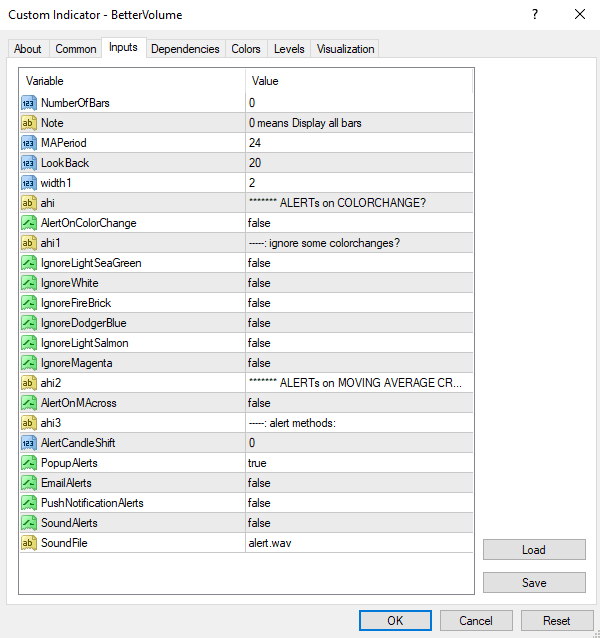This screenshot has width=600, height=638.
Task: Click the boolean icon beside IgnoreLightSalmon
Action: click(29, 343)
